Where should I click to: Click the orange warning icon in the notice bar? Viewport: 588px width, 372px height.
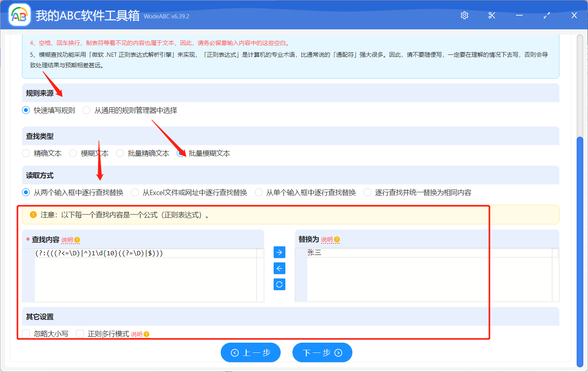pyautogui.click(x=33, y=214)
